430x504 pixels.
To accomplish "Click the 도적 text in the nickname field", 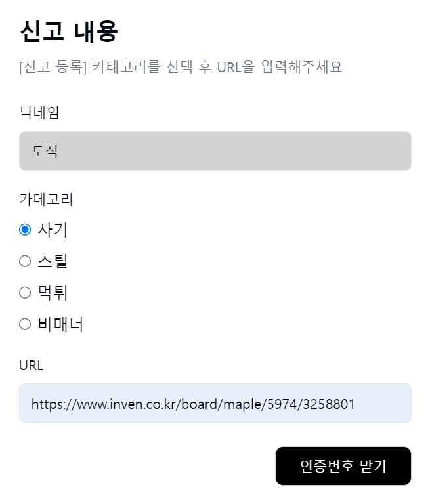I will 45,151.
